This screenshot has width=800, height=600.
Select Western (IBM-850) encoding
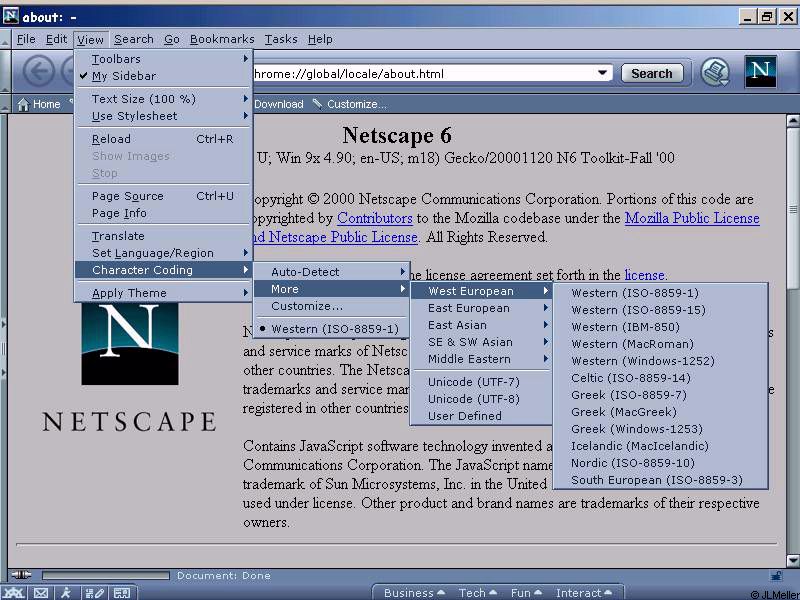click(x=660, y=327)
